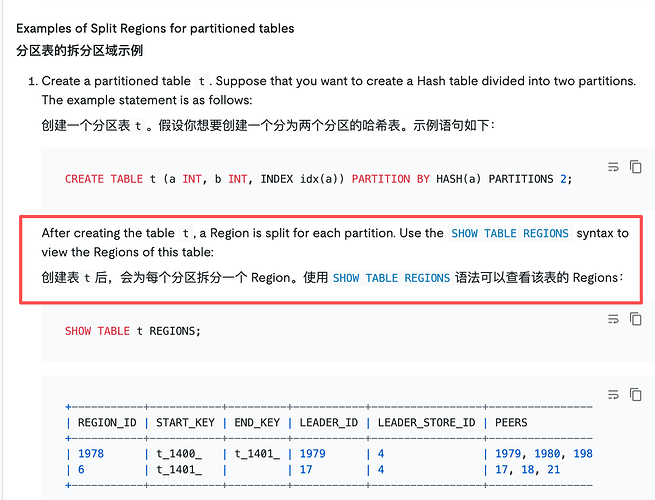This screenshot has height=500, width=655.
Task: Click region ID value 1978
Action: coord(91,454)
